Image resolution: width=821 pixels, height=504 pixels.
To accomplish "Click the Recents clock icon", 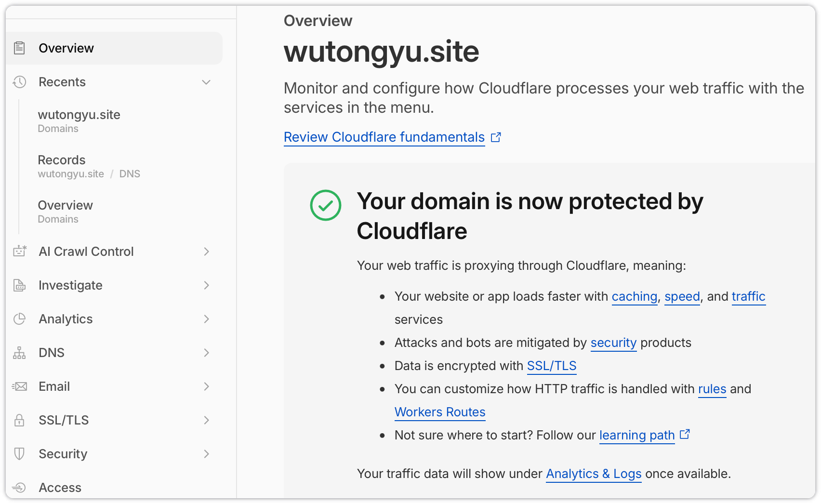I will (x=19, y=82).
